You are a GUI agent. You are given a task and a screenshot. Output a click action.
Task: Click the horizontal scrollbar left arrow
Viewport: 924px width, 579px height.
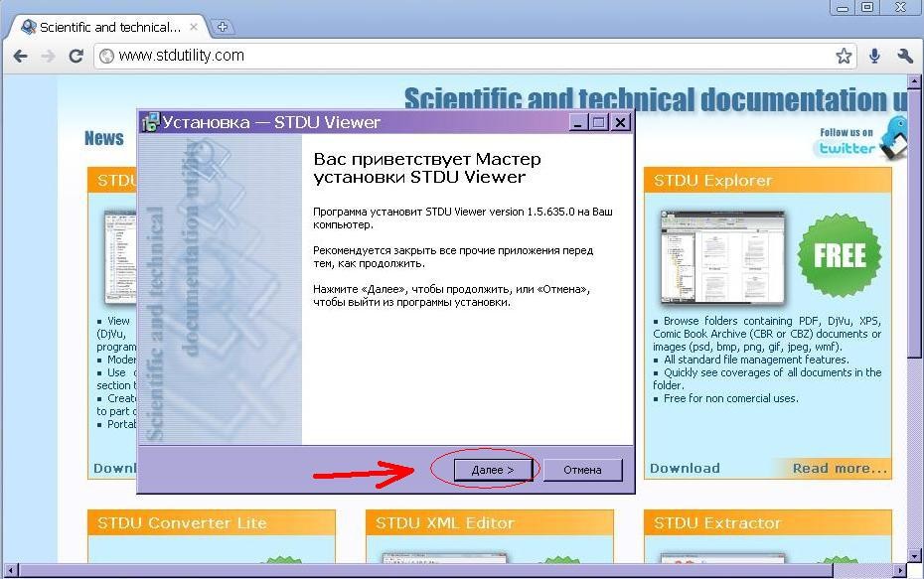tap(10, 570)
